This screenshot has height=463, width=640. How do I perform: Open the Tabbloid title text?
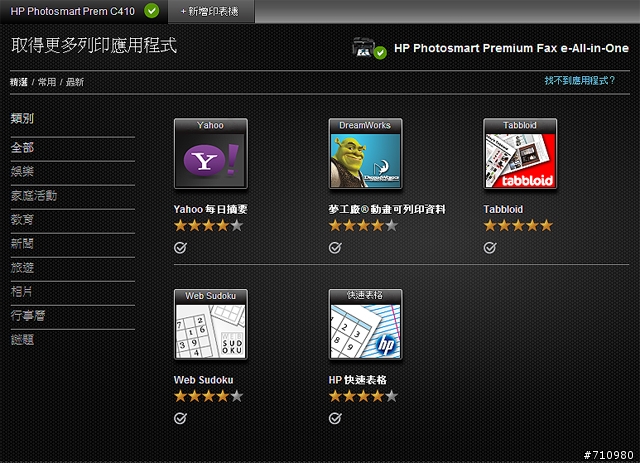coord(503,209)
